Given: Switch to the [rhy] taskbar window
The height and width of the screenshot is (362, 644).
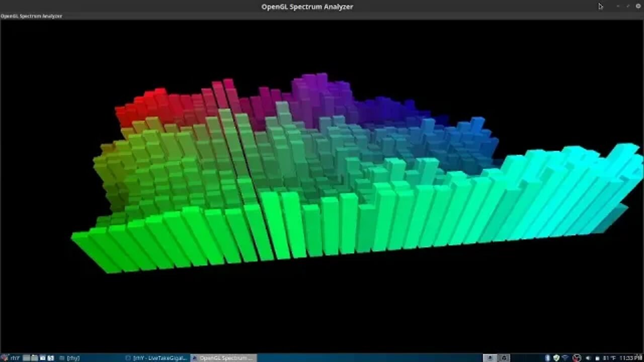Looking at the screenshot, I should [70, 358].
